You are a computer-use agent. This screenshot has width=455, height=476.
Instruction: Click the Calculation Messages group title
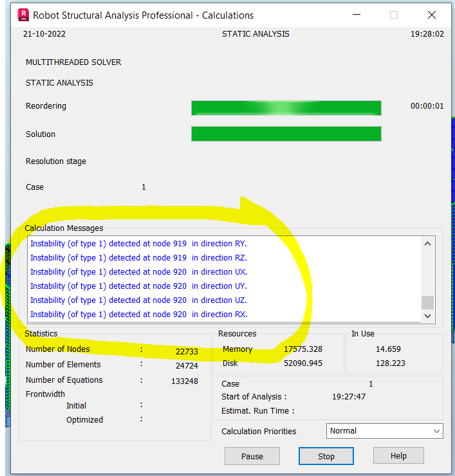point(64,228)
